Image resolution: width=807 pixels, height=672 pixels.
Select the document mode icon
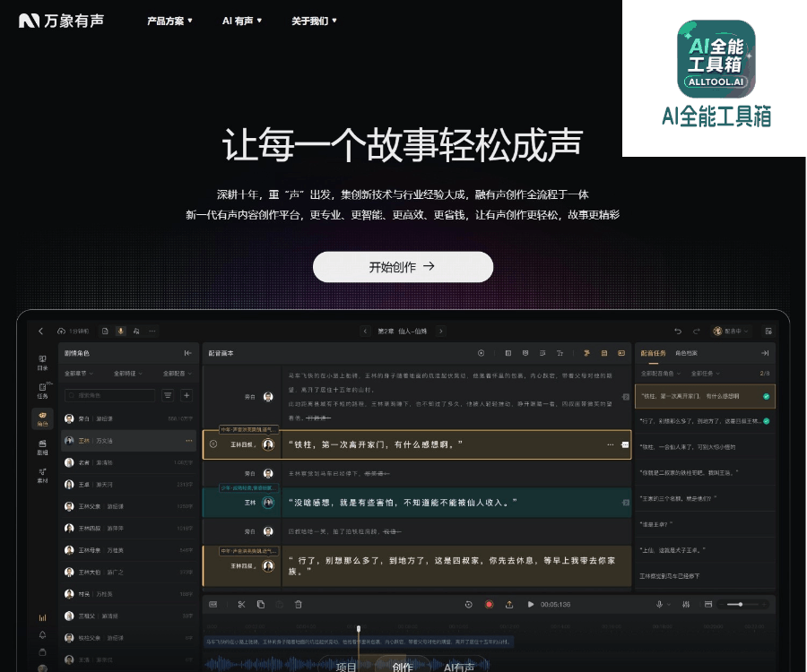tap(105, 332)
